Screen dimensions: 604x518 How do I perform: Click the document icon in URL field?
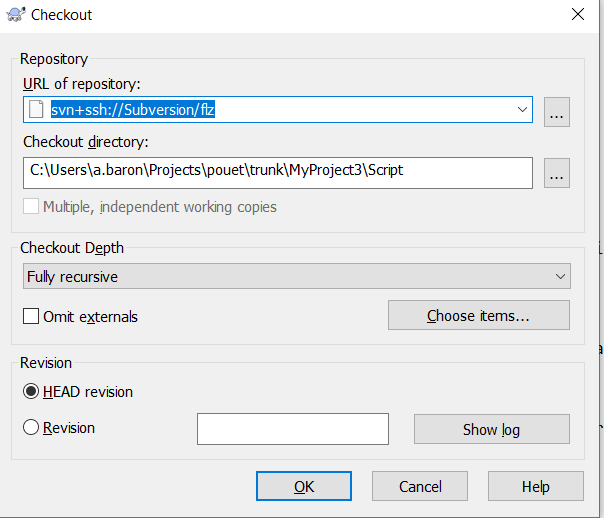(x=37, y=109)
